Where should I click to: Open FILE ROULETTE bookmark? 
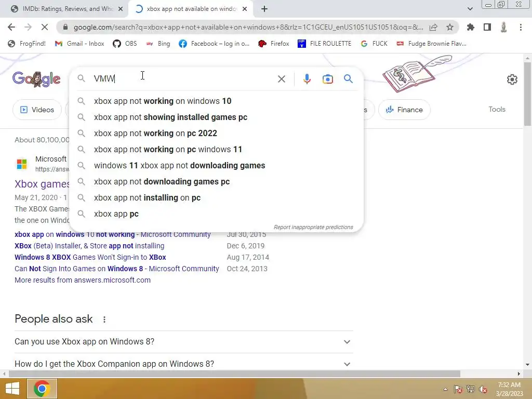(x=324, y=44)
